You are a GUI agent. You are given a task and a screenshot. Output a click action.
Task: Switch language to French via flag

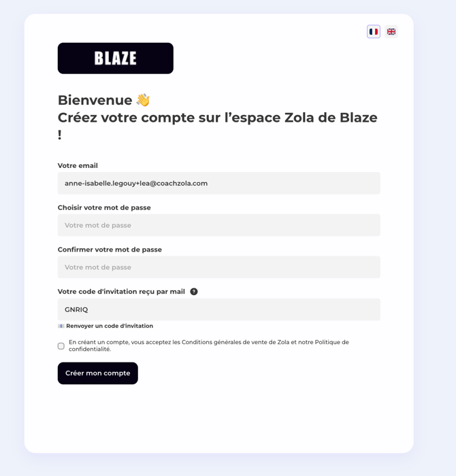pos(374,32)
